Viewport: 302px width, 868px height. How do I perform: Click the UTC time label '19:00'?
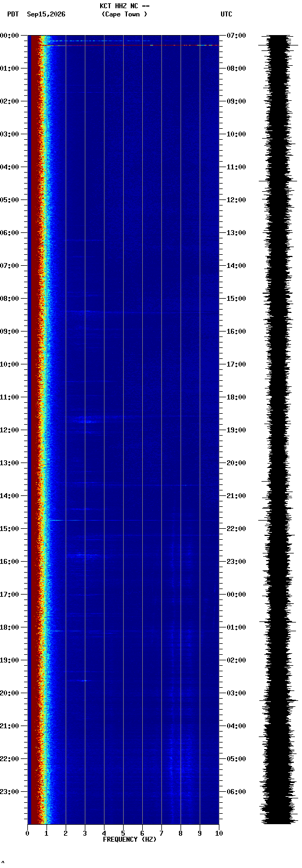[x=236, y=430]
